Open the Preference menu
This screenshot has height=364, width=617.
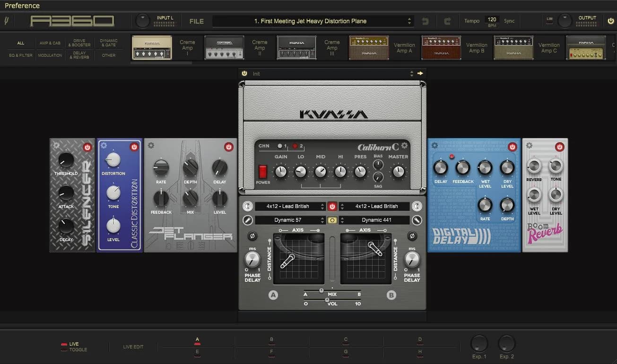(23, 6)
